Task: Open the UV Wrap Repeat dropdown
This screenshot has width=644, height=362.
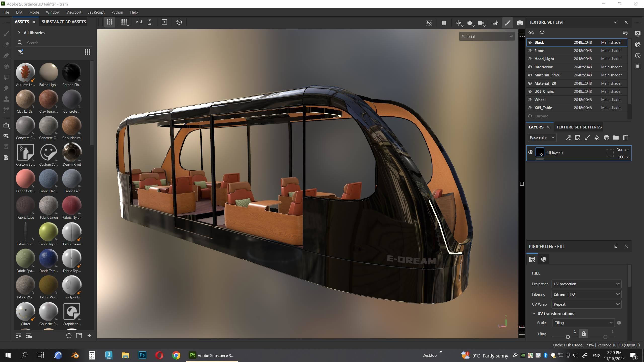Action: [x=586, y=304]
